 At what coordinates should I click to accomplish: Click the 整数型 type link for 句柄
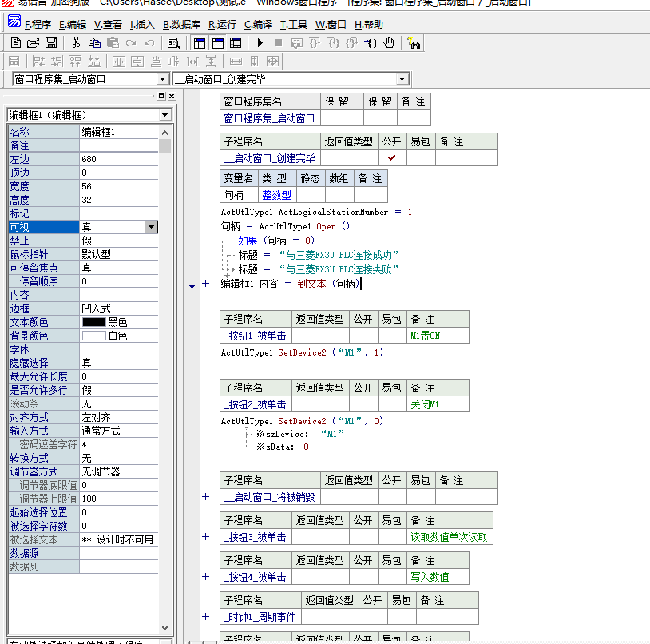click(x=276, y=194)
